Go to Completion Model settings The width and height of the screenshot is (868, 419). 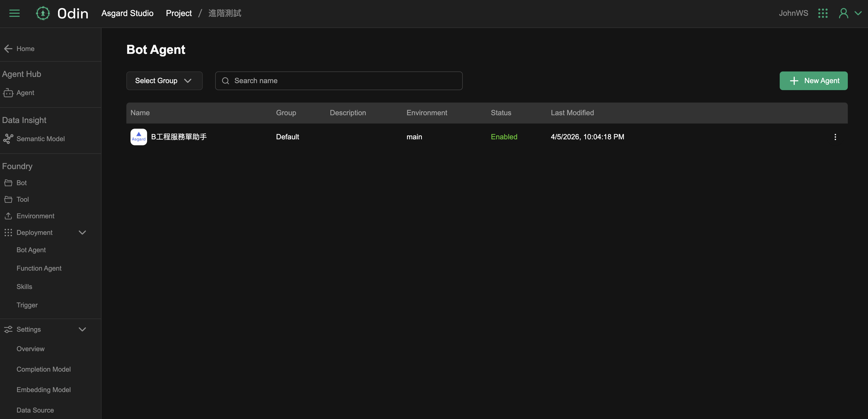pyautogui.click(x=44, y=369)
